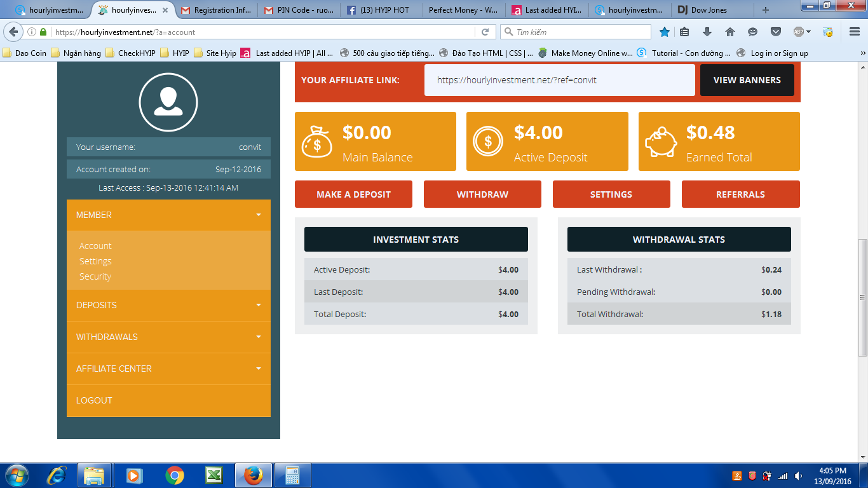Screen dimensions: 868x488
Task: Launch Google Chrome from the taskbar
Action: 175,475
